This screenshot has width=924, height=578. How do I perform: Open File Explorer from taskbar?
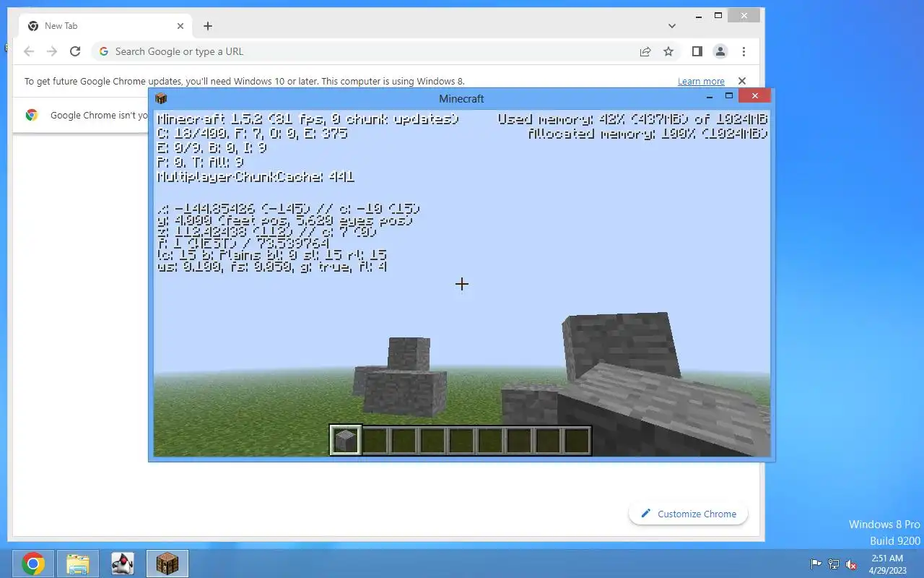pos(77,564)
